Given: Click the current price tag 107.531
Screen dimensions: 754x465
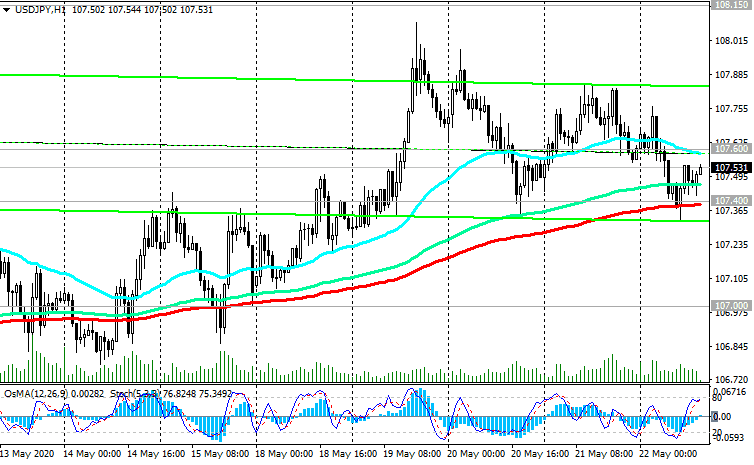Looking at the screenshot, I should coord(731,168).
